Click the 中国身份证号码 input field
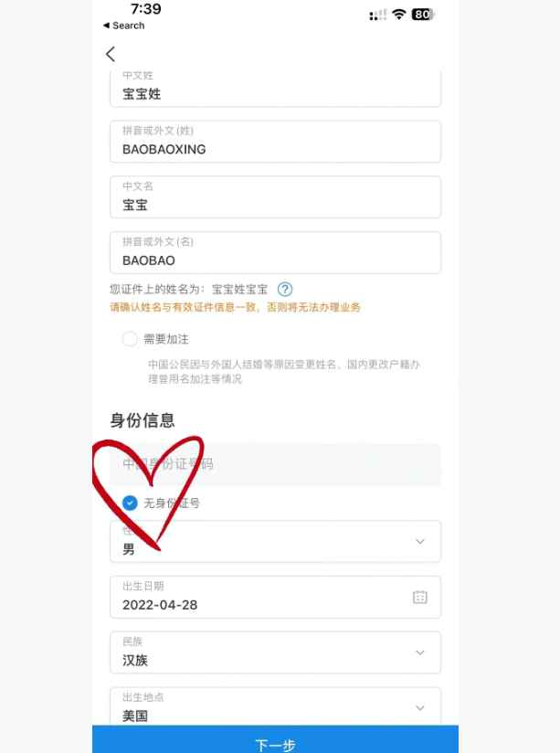This screenshot has height=753, width=560. point(275,464)
